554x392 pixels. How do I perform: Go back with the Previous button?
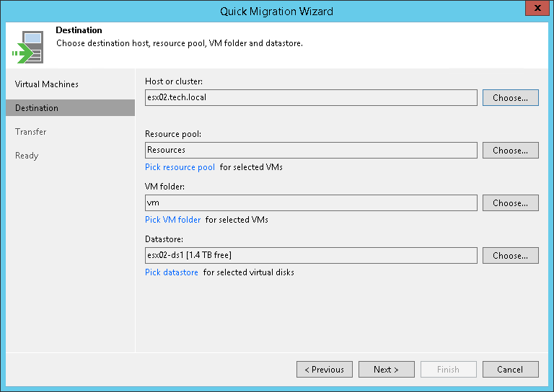[x=325, y=370]
